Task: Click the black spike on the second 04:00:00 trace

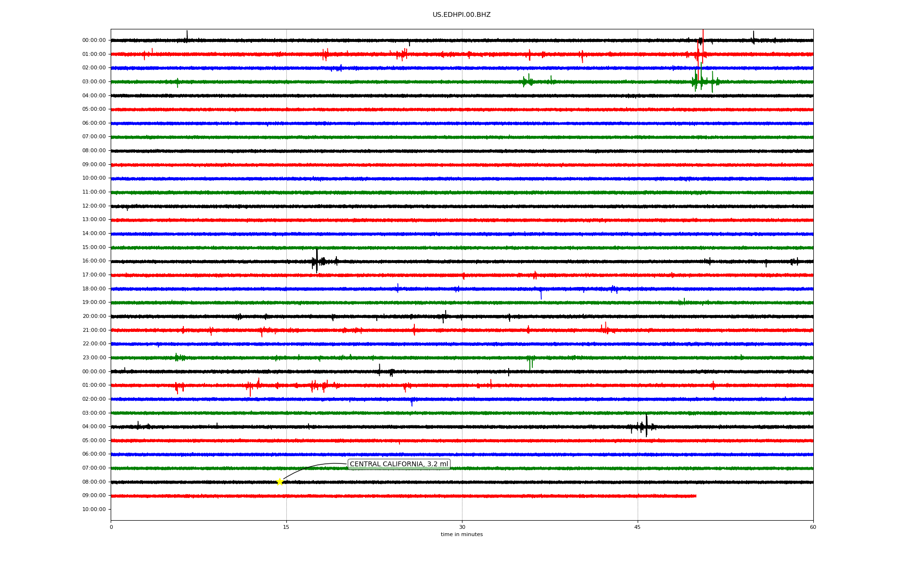Action: [646, 426]
